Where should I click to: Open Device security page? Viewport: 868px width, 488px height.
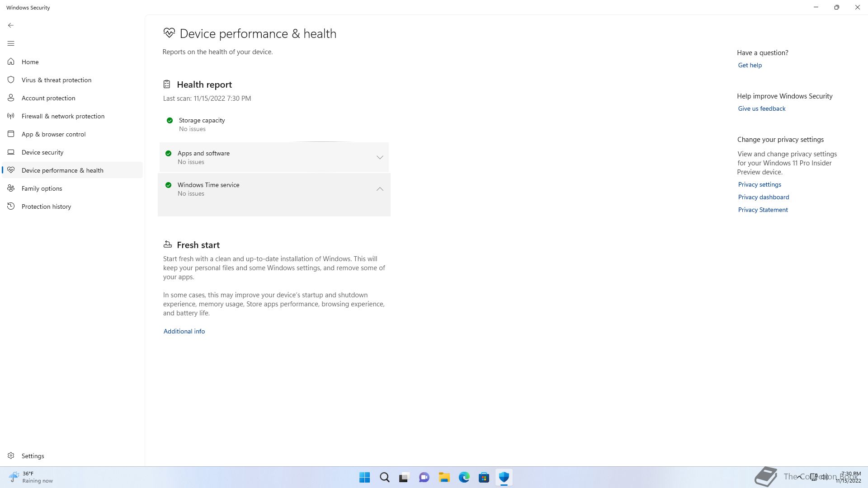72,152
